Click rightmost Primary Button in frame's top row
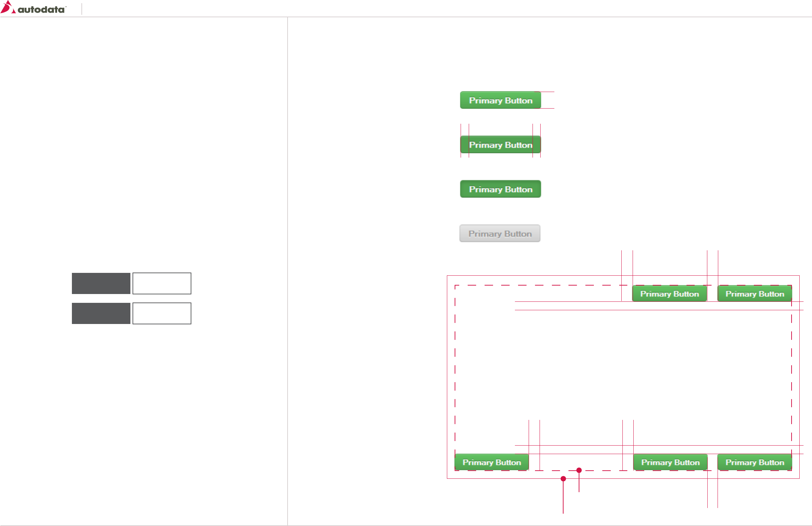812x526 pixels. pos(755,294)
